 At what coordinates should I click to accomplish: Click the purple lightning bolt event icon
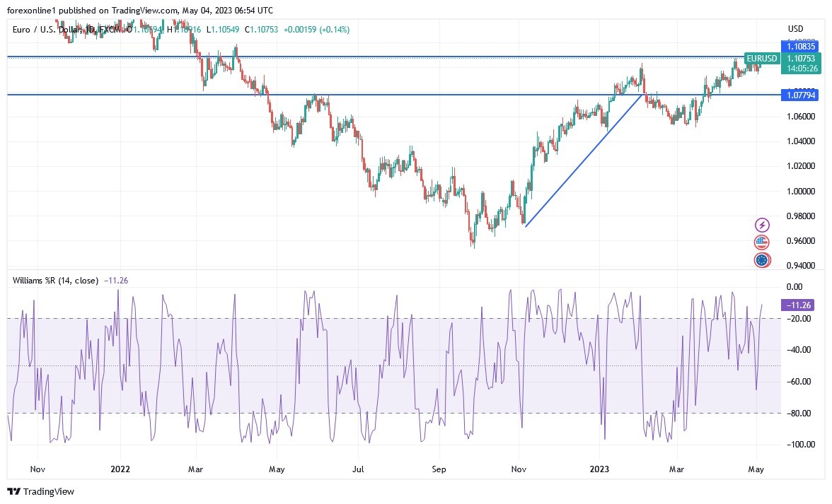coord(762,225)
